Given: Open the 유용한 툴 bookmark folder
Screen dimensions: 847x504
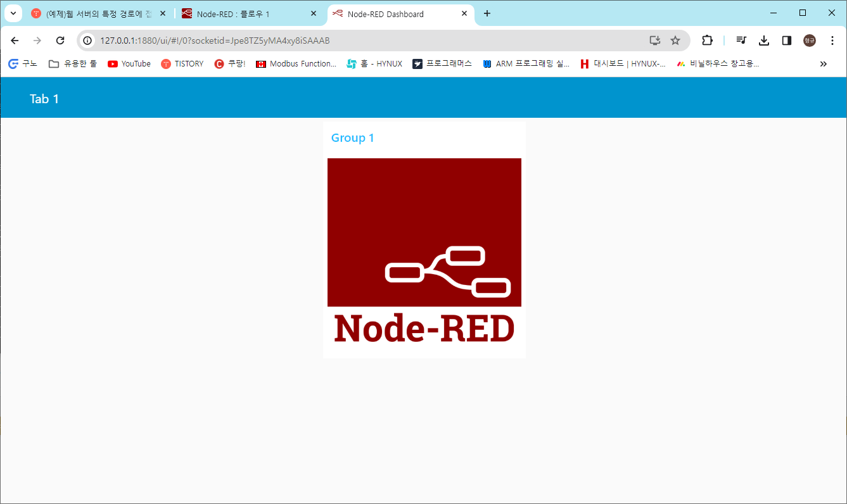Looking at the screenshot, I should click(x=73, y=64).
